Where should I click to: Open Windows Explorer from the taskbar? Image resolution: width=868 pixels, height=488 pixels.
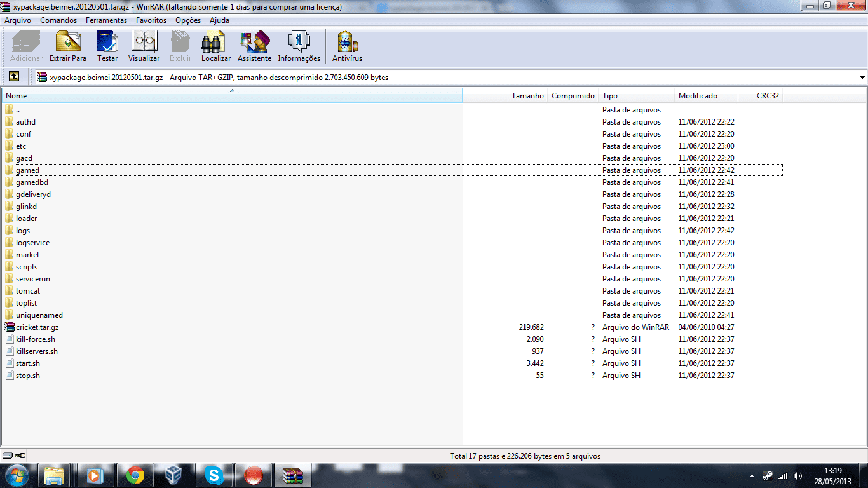coord(55,475)
